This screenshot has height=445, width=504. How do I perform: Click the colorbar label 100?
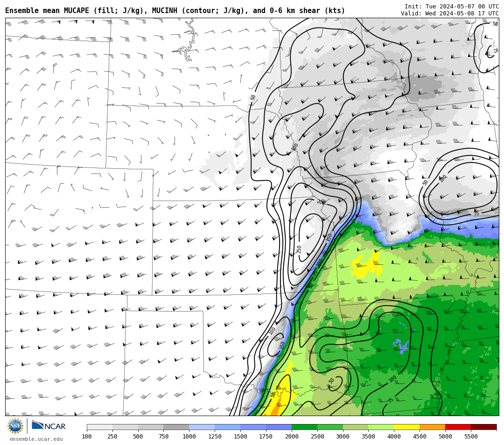pyautogui.click(x=87, y=436)
